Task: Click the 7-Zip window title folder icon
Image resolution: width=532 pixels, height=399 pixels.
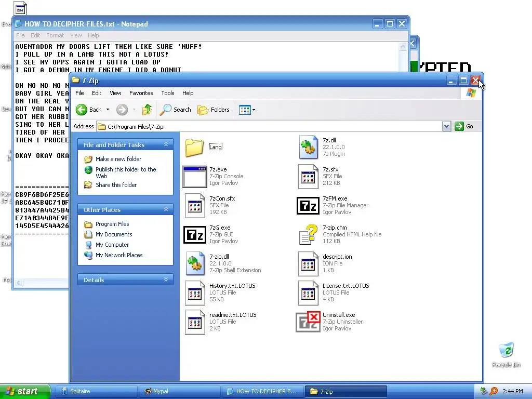Action: [76, 81]
